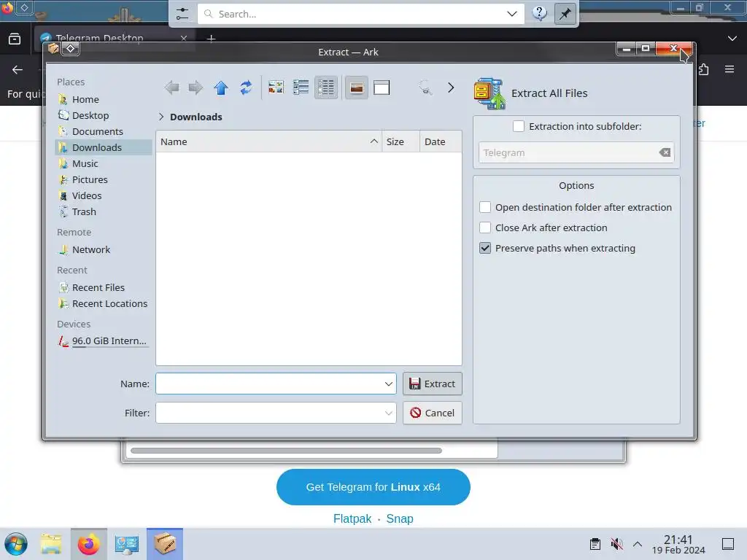Expand Firefox list all tabs chevron
This screenshot has width=747, height=560.
click(x=732, y=39)
